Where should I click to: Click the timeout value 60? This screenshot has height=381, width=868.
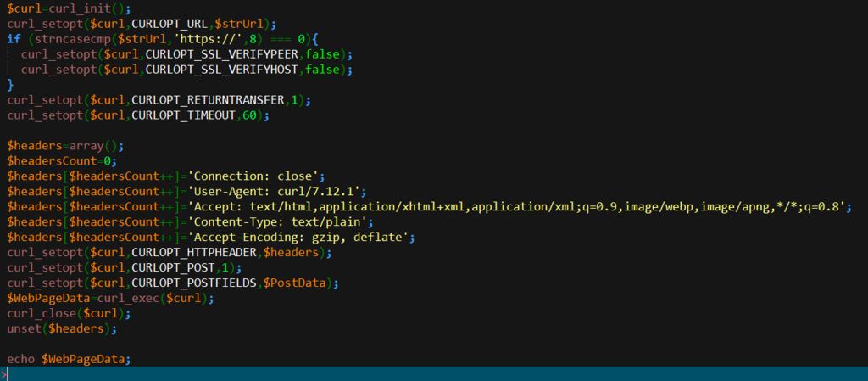coord(250,115)
